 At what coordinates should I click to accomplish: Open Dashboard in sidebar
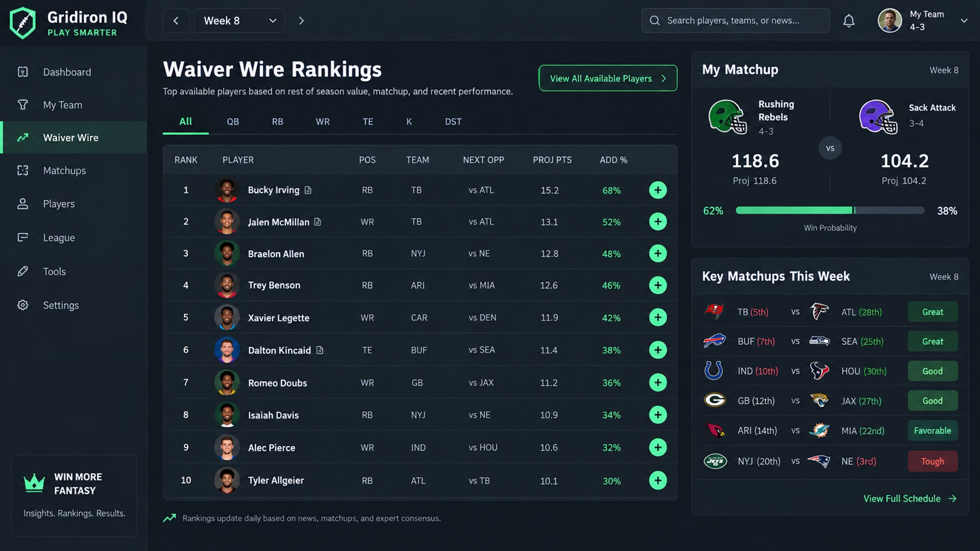[x=73, y=72]
